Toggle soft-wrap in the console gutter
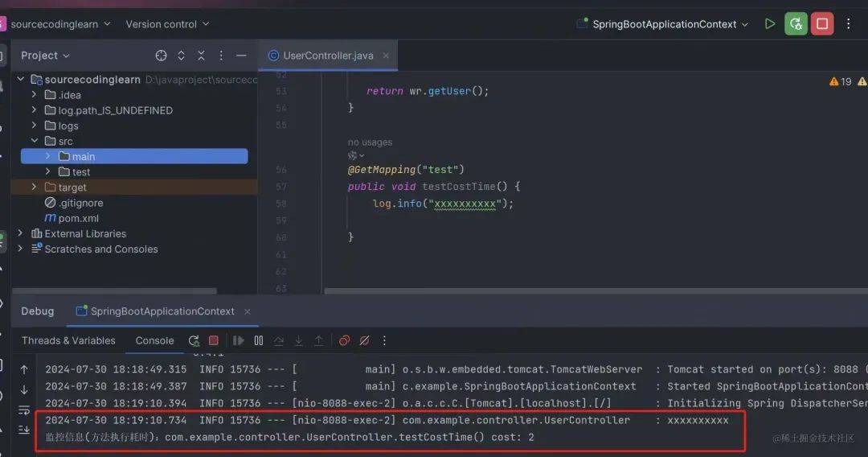Image resolution: width=868 pixels, height=457 pixels. coord(24,410)
